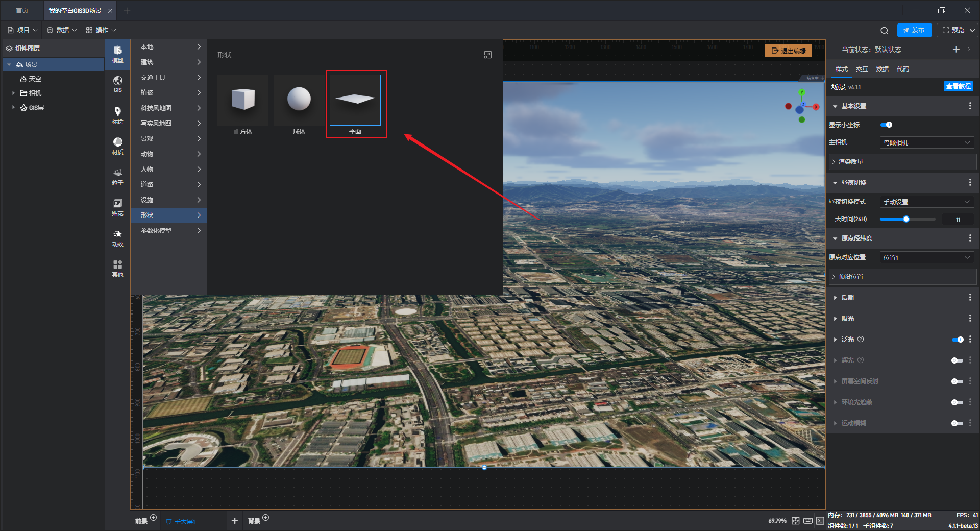Screen dimensions: 980x531
Task: Toggle the 辉光 glow switch
Action: pos(958,360)
